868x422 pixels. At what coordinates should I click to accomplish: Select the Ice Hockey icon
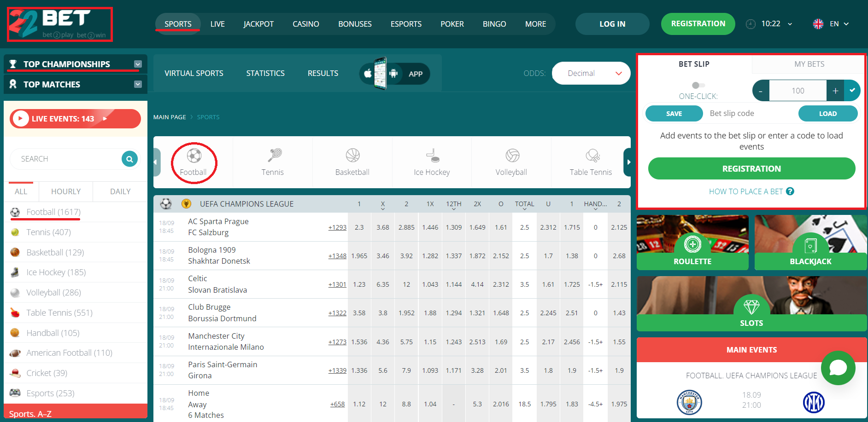tap(432, 155)
